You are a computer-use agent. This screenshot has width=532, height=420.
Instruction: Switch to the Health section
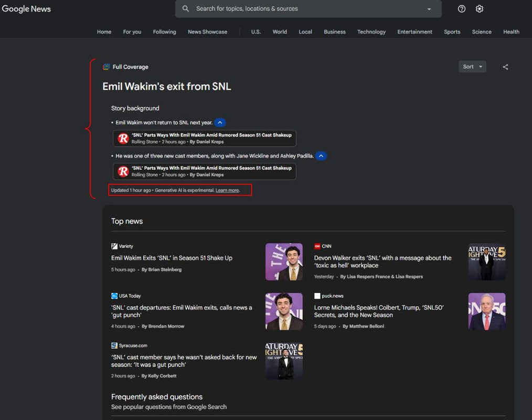(511, 31)
